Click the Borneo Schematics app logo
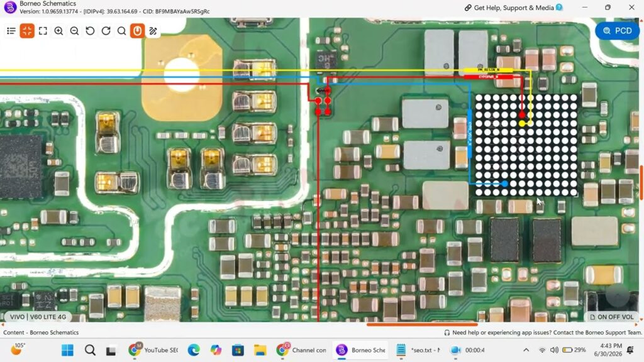 tap(10, 7)
